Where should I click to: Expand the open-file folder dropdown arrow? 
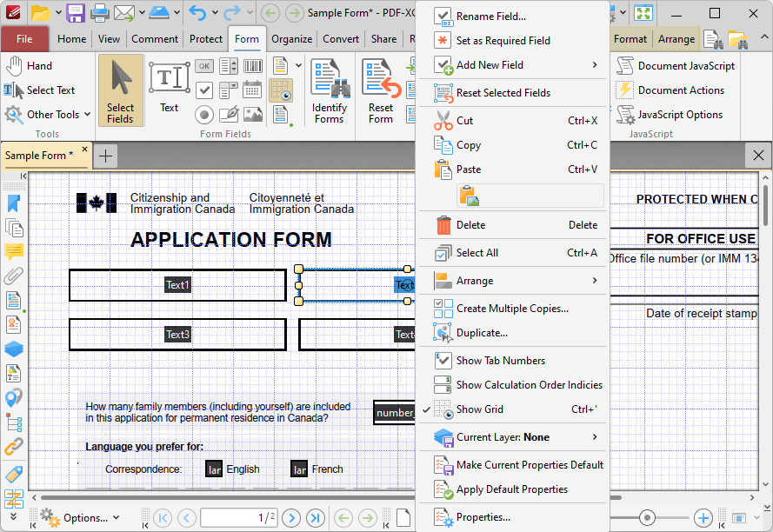(x=58, y=13)
